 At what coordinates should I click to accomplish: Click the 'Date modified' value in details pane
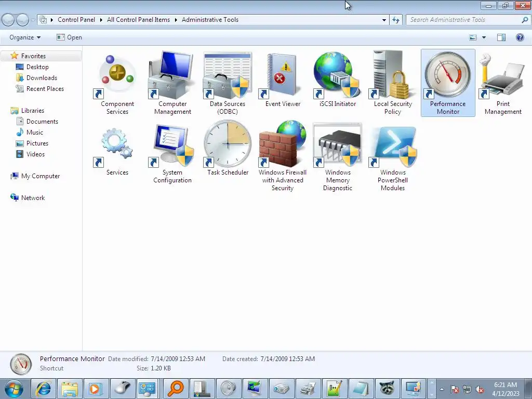(x=178, y=358)
